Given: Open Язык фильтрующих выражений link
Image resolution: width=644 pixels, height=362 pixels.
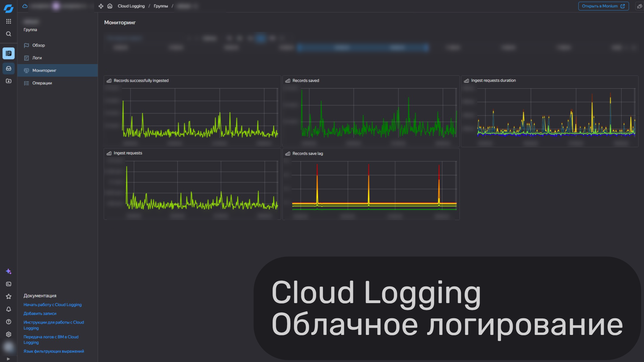Looking at the screenshot, I should (54, 351).
